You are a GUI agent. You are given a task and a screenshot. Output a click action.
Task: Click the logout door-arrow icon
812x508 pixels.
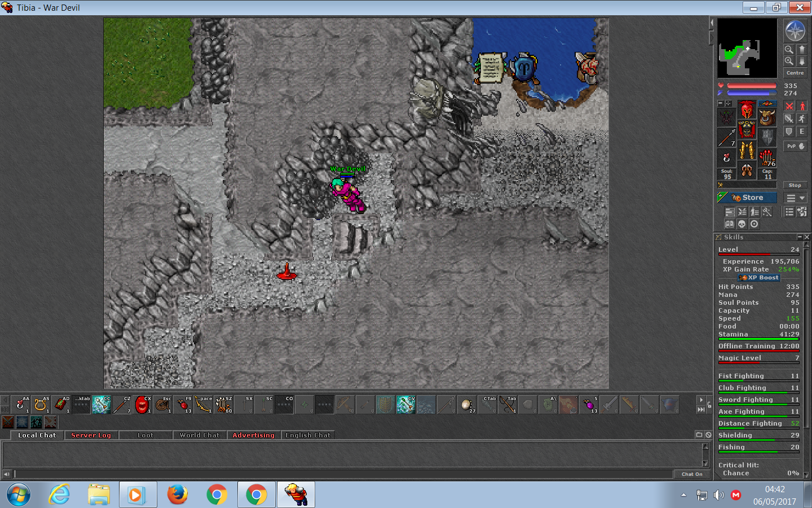(x=801, y=212)
